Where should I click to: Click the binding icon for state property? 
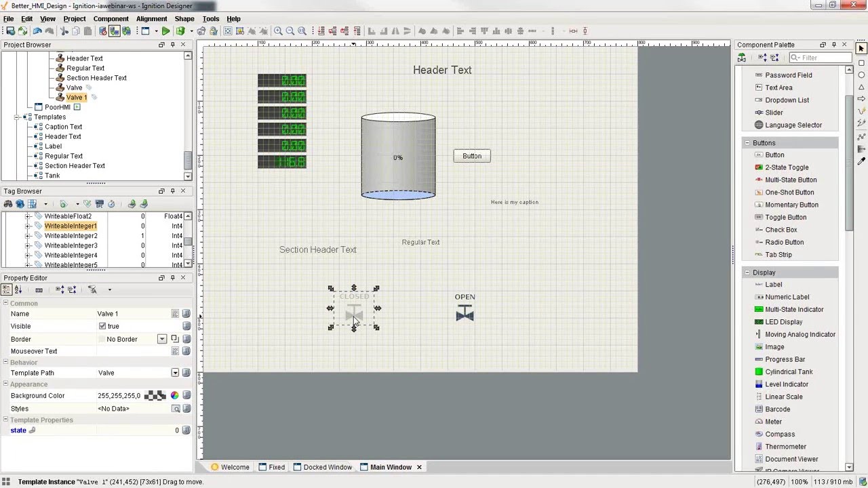[x=186, y=430]
